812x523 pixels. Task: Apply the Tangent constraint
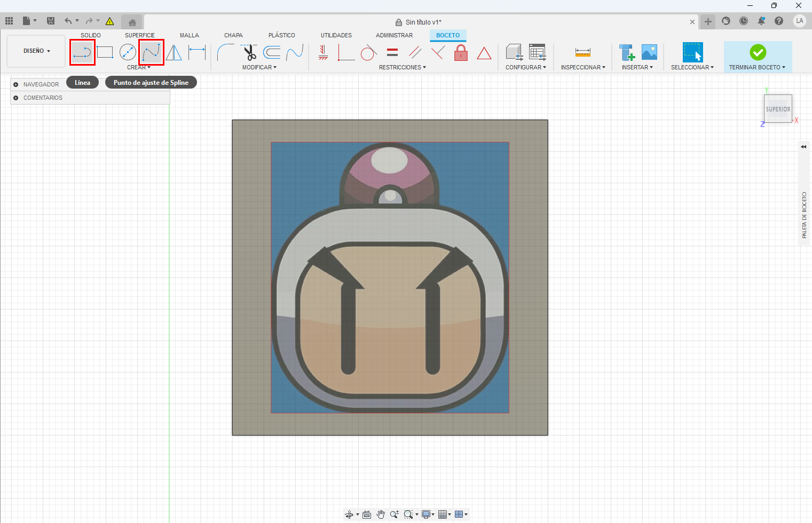coord(369,52)
